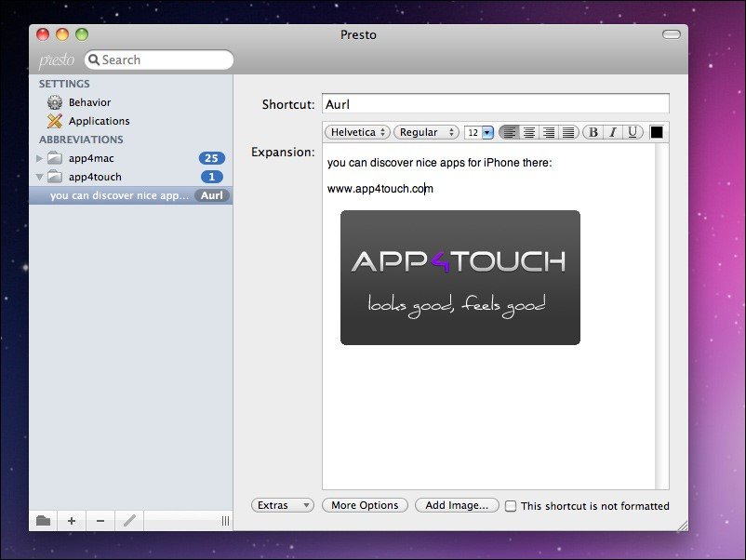
Task: Click the App4Touch logo image in expansion
Action: (460, 277)
